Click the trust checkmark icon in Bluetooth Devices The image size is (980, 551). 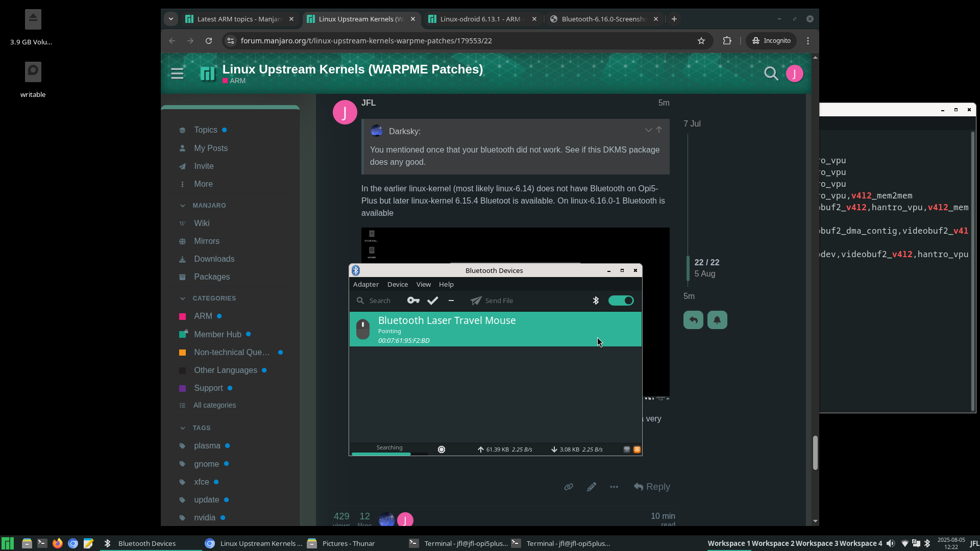pyautogui.click(x=432, y=300)
